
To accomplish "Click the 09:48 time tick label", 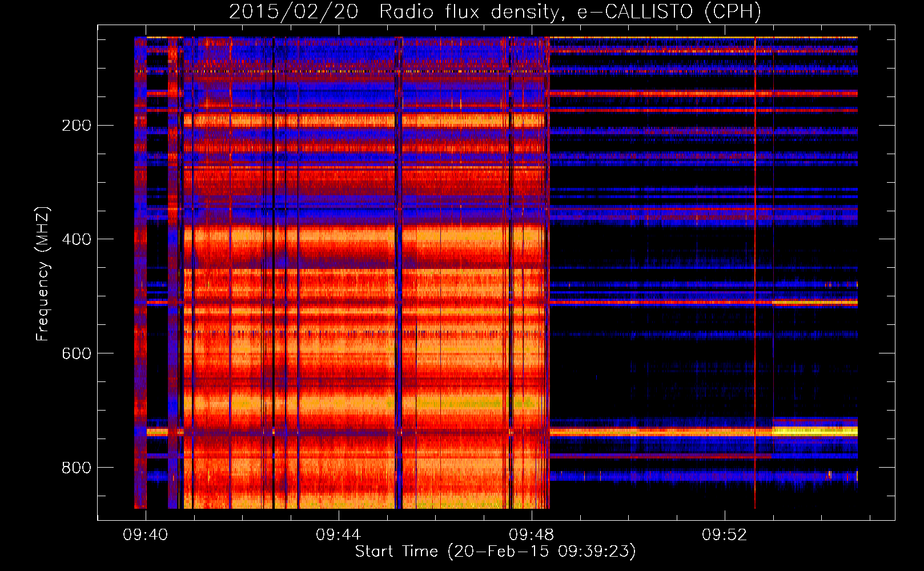I will (532, 534).
